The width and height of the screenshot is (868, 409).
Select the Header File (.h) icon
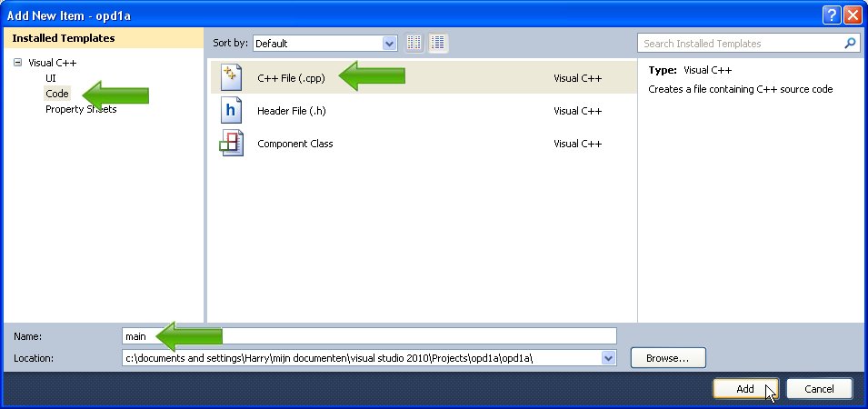point(231,111)
